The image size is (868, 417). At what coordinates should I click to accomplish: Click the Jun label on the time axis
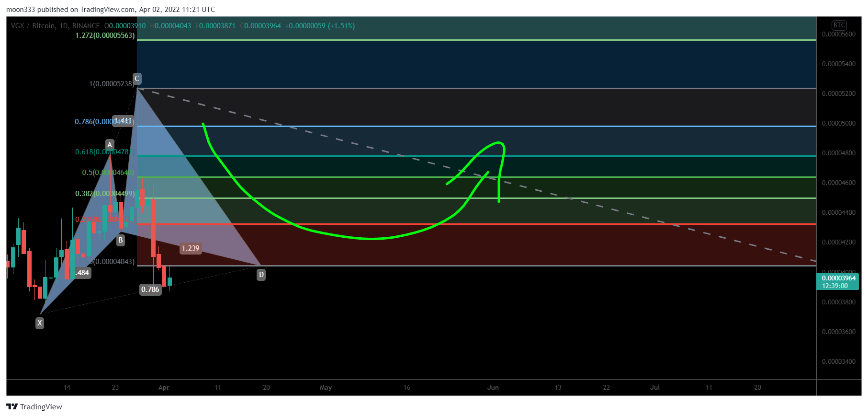coord(493,388)
